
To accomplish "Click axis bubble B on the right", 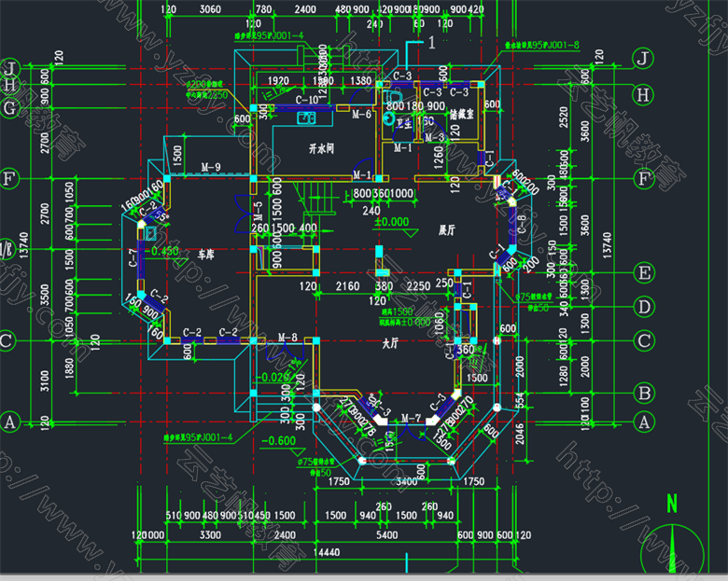I will click(x=644, y=393).
